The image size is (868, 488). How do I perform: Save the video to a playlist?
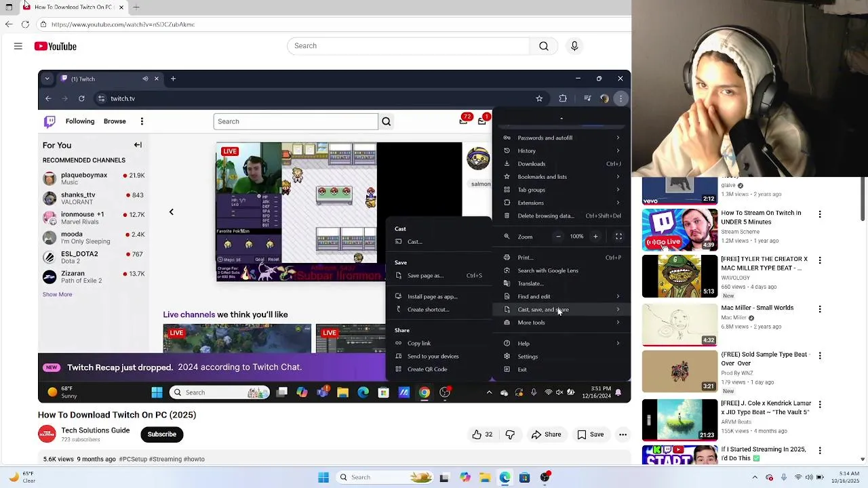(x=590, y=434)
